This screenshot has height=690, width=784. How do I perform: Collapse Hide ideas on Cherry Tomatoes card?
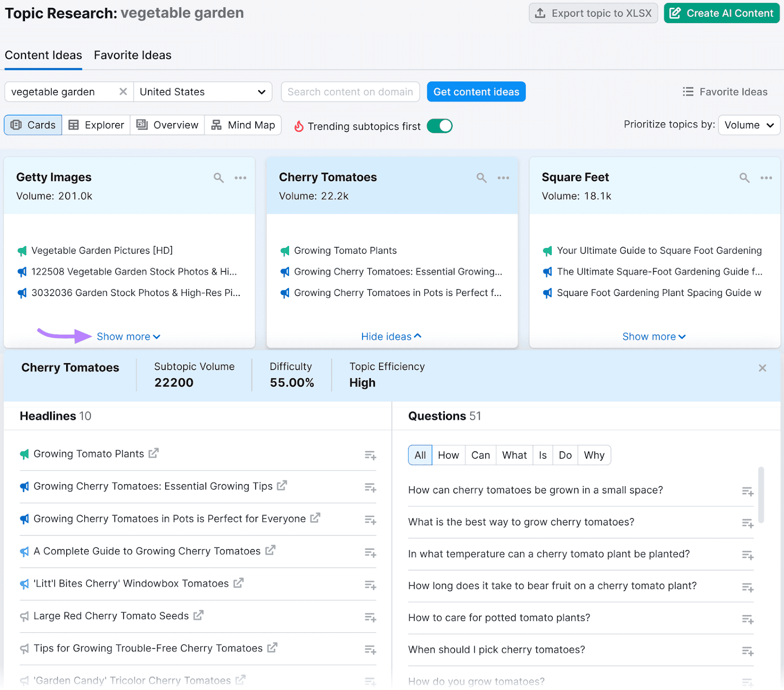coord(391,337)
